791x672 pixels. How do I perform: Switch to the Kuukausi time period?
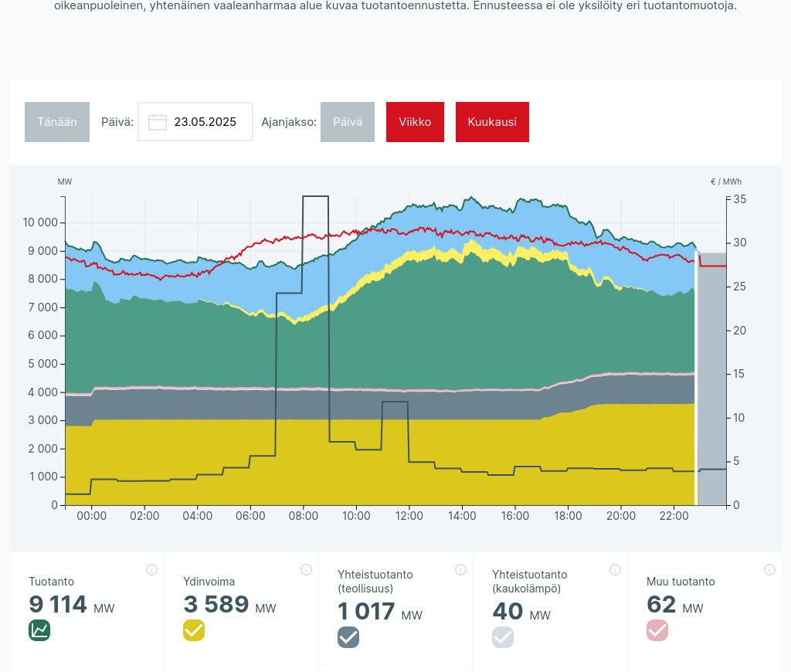click(x=492, y=122)
